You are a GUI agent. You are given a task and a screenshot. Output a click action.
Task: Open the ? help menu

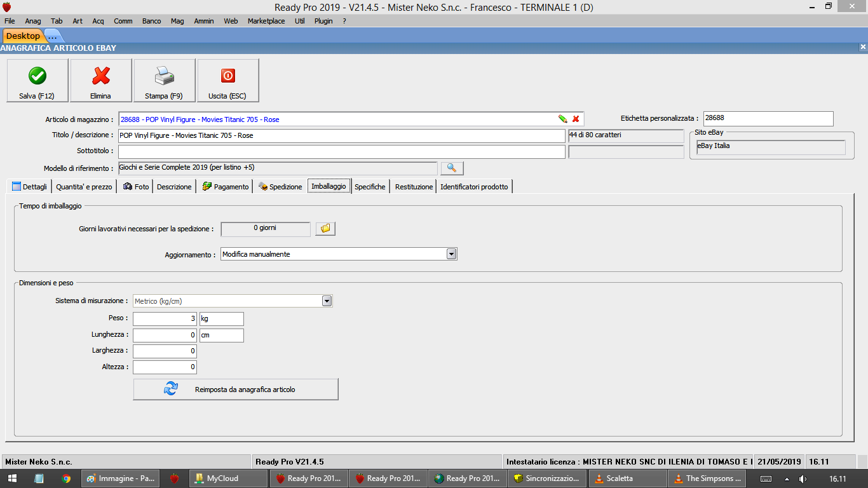click(344, 21)
